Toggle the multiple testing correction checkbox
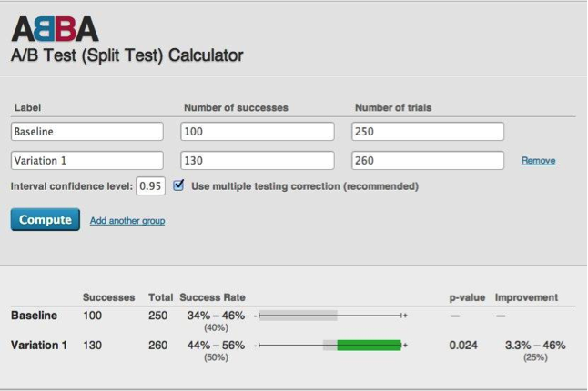Image resolution: width=588 pixels, height=391 pixels. (x=178, y=186)
